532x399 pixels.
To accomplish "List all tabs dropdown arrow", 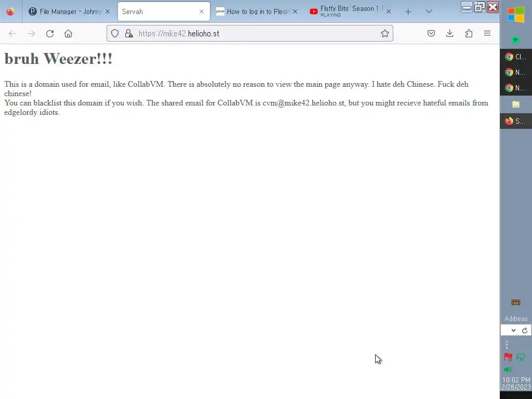I will (x=429, y=11).
